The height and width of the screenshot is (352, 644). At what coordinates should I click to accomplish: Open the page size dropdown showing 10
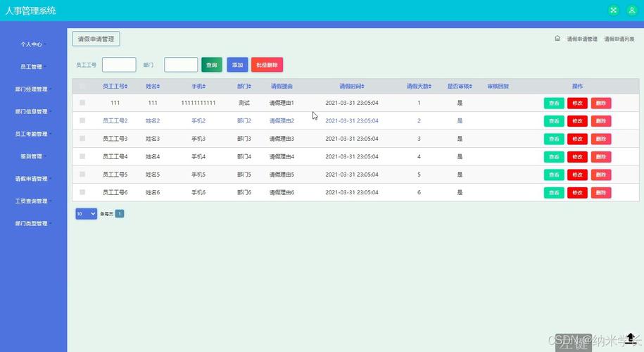(87, 213)
